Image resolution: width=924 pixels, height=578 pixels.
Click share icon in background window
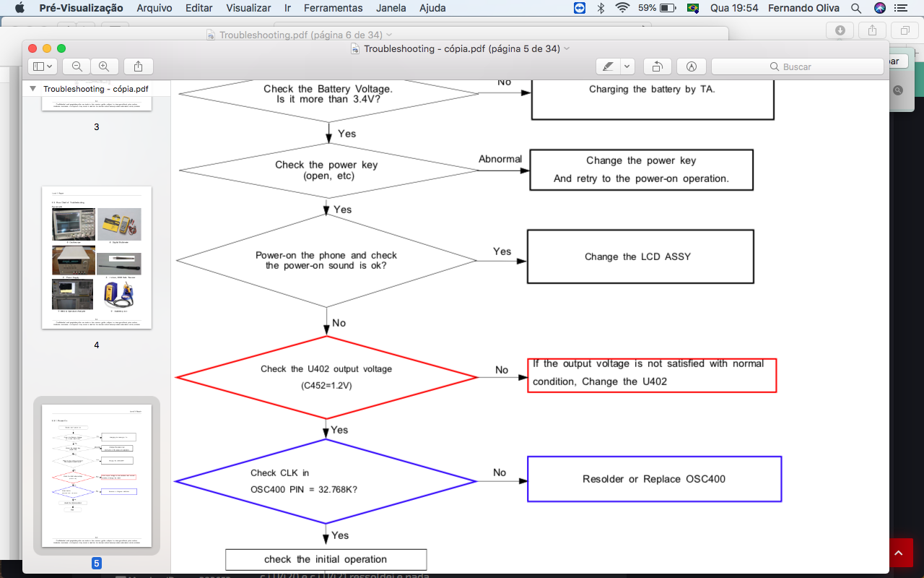(x=872, y=30)
